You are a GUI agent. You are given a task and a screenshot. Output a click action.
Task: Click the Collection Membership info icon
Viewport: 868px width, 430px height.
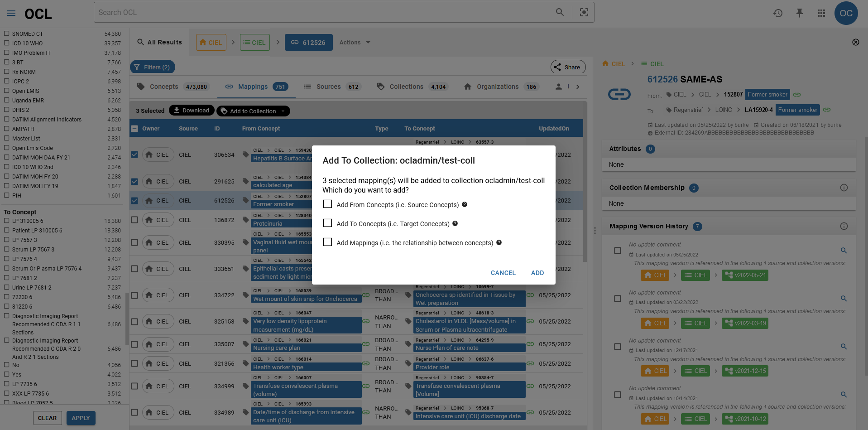844,187
